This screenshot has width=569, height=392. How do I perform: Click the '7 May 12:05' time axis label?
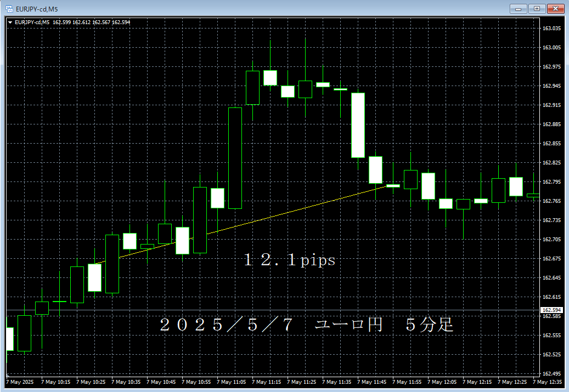click(442, 382)
